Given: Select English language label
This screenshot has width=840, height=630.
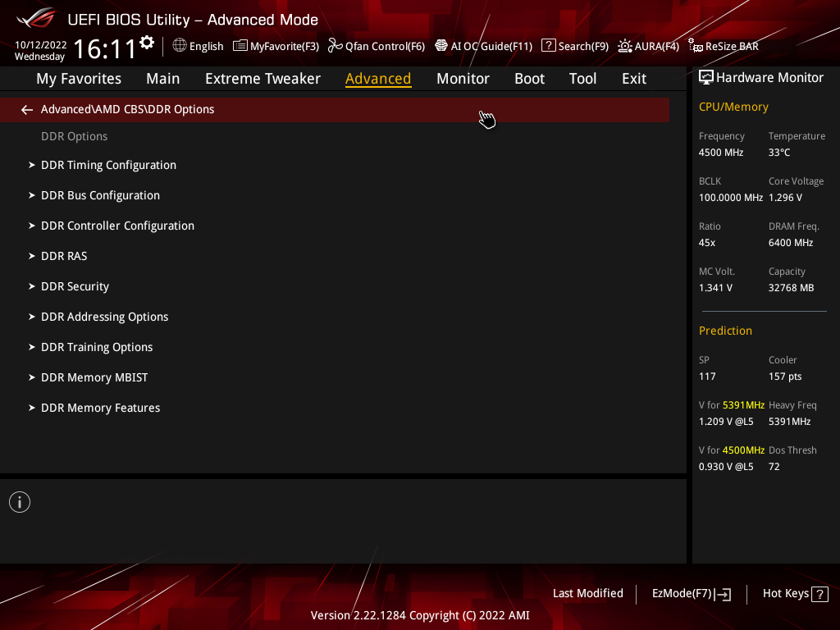Looking at the screenshot, I should tap(206, 47).
